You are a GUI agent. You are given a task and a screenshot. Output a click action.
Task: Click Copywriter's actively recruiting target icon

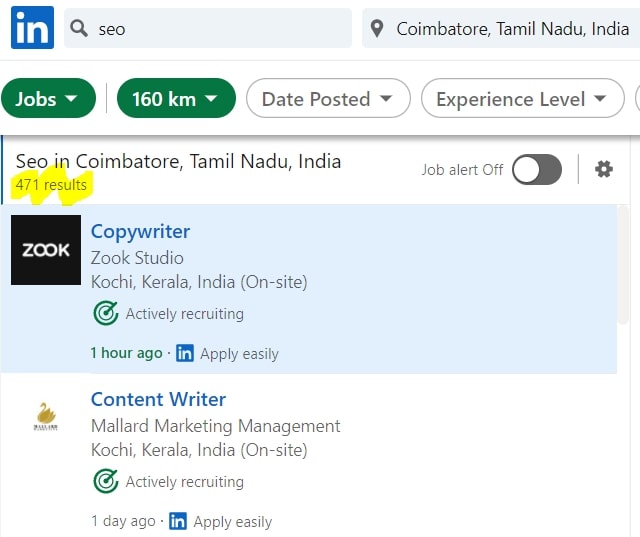point(105,314)
